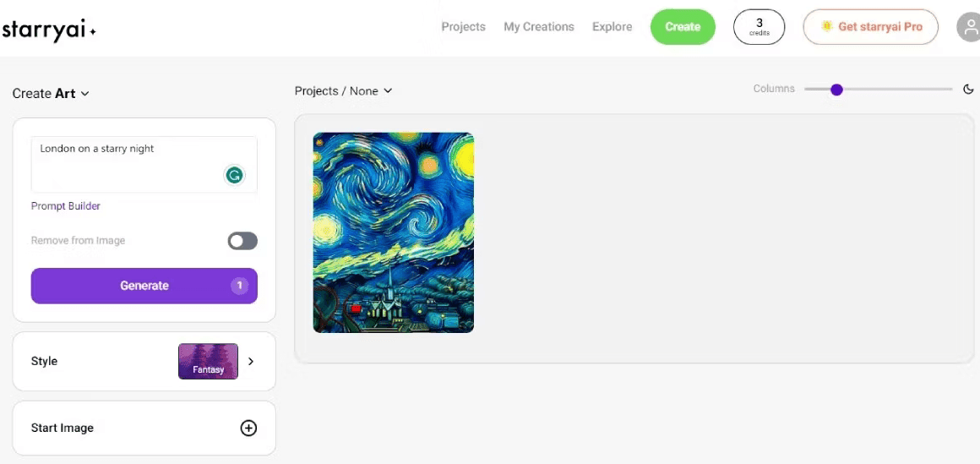The image size is (980, 464).
Task: Open the user profile avatar
Action: (969, 28)
